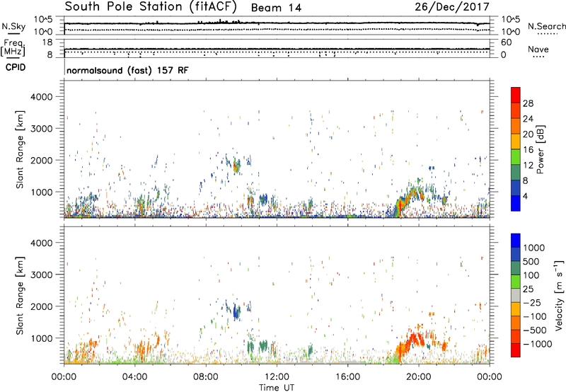Click the '60' Nave axis tick

(x=506, y=42)
